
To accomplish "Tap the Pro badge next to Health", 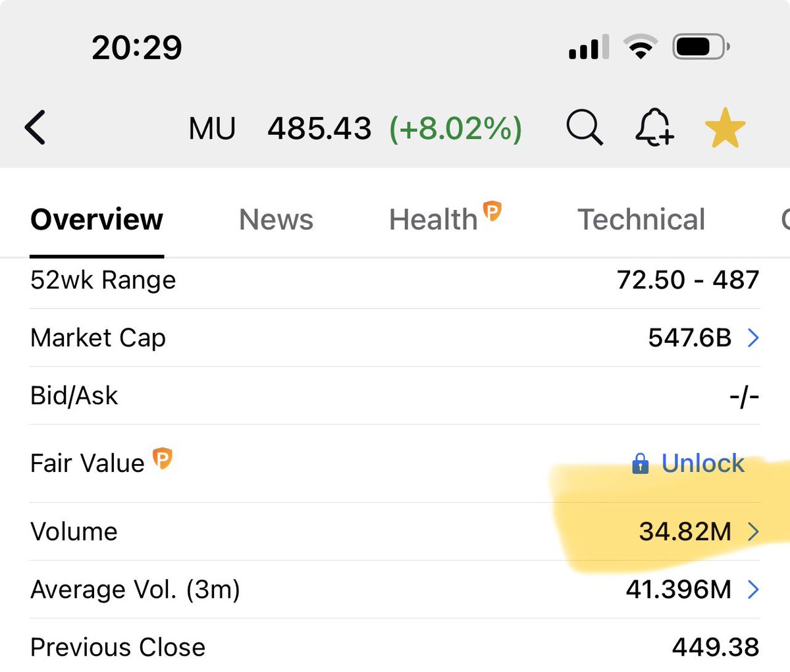I will [492, 211].
